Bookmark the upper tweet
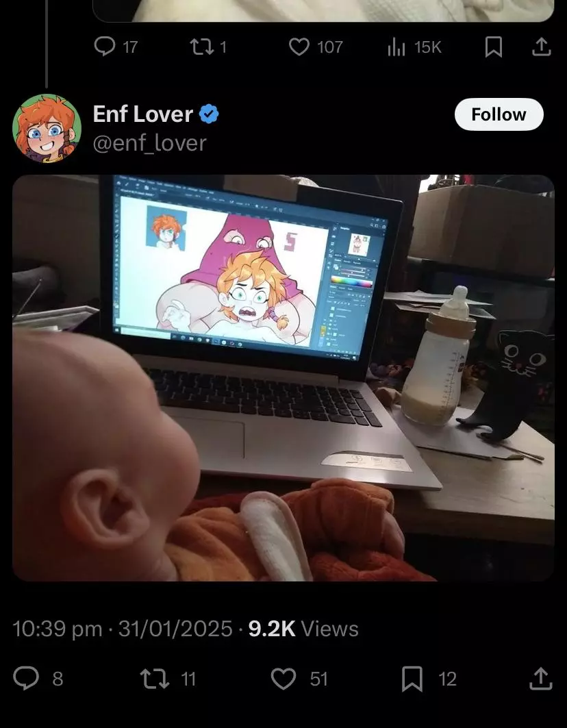Screen dimensions: 567x728 pos(493,47)
